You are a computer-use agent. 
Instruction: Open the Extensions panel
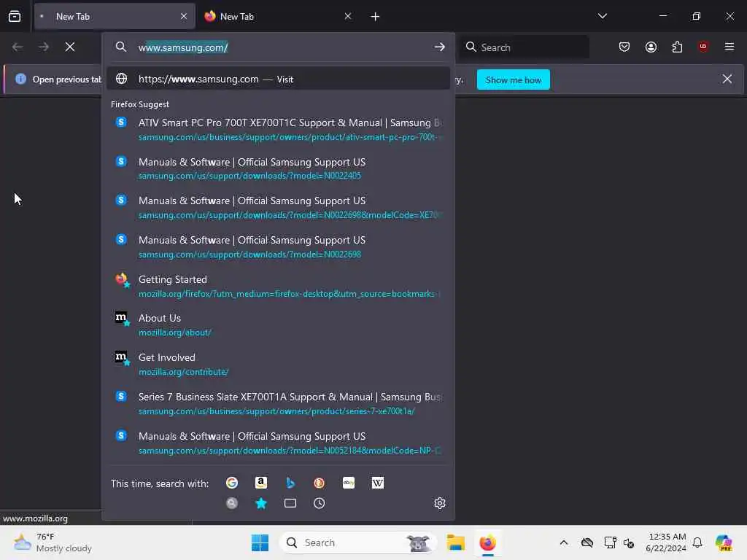[x=677, y=47]
